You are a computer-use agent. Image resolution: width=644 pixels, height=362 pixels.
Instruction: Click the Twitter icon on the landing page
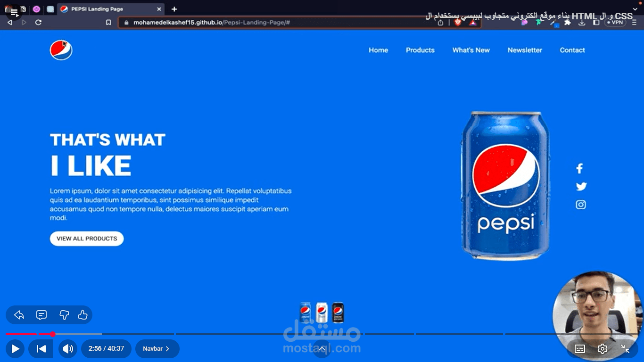581,186
